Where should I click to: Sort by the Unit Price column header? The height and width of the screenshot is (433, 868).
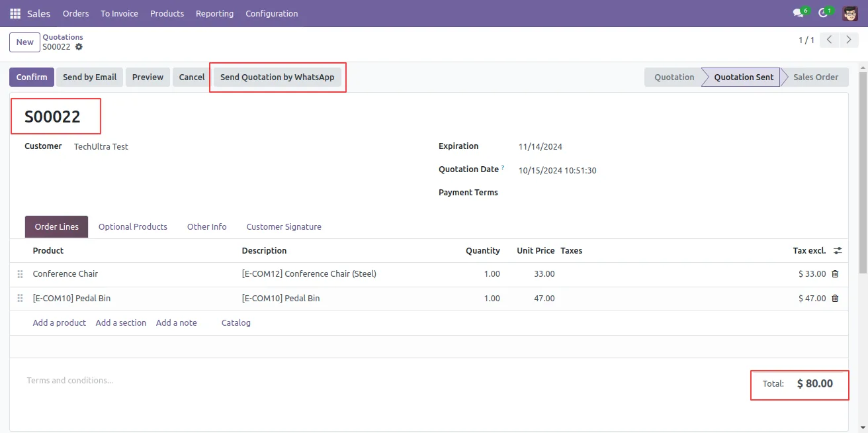coord(536,251)
